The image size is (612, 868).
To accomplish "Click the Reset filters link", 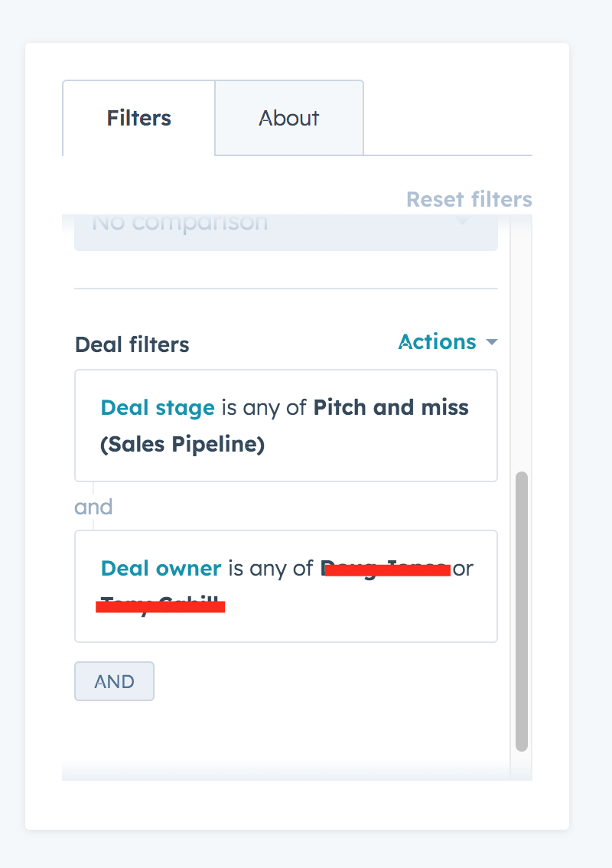I will pyautogui.click(x=469, y=199).
